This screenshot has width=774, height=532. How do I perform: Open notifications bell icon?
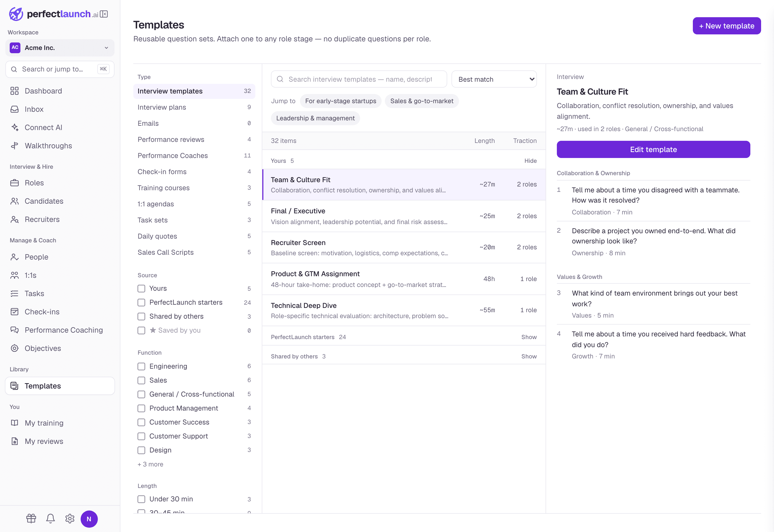50,519
